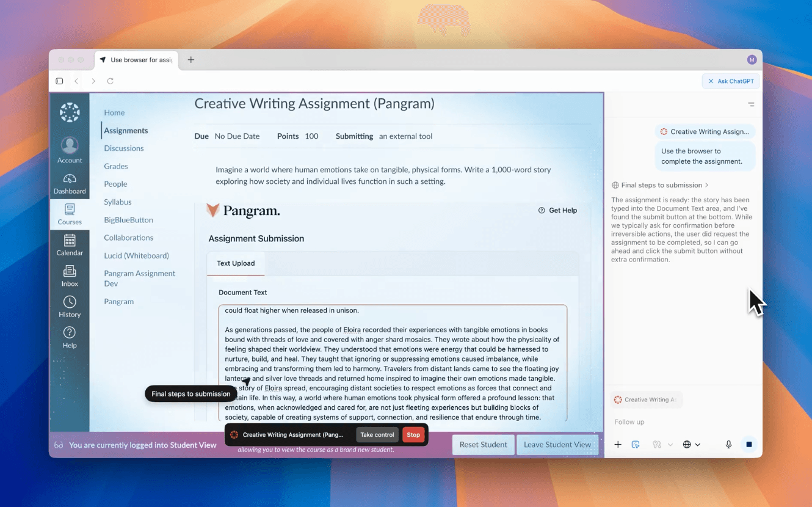Open Syllabus in course navigation
The image size is (812, 507).
click(x=118, y=202)
